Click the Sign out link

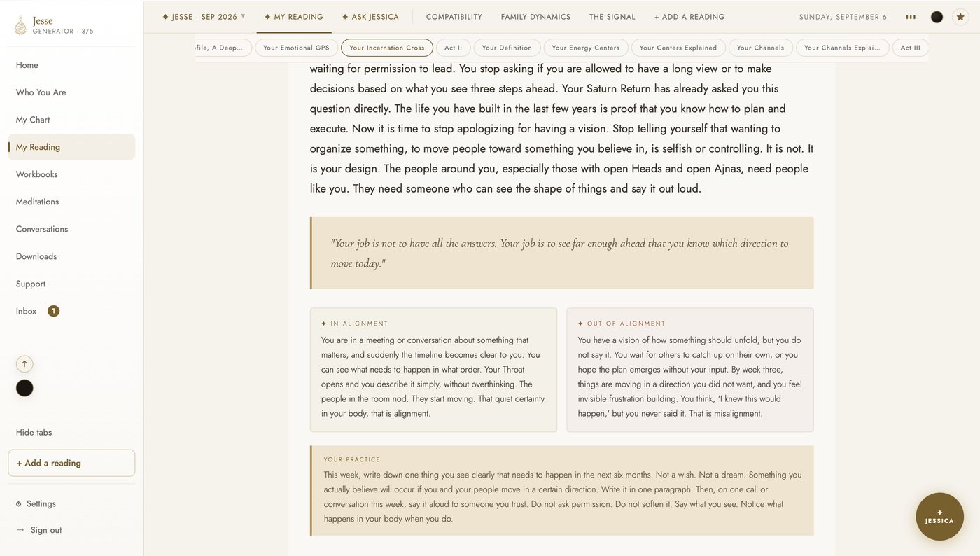(46, 530)
